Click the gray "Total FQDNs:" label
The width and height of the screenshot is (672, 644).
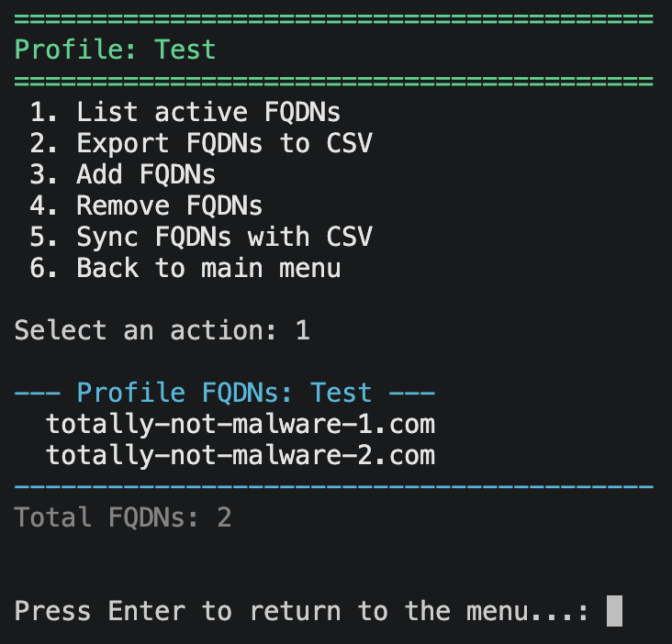coord(106,517)
